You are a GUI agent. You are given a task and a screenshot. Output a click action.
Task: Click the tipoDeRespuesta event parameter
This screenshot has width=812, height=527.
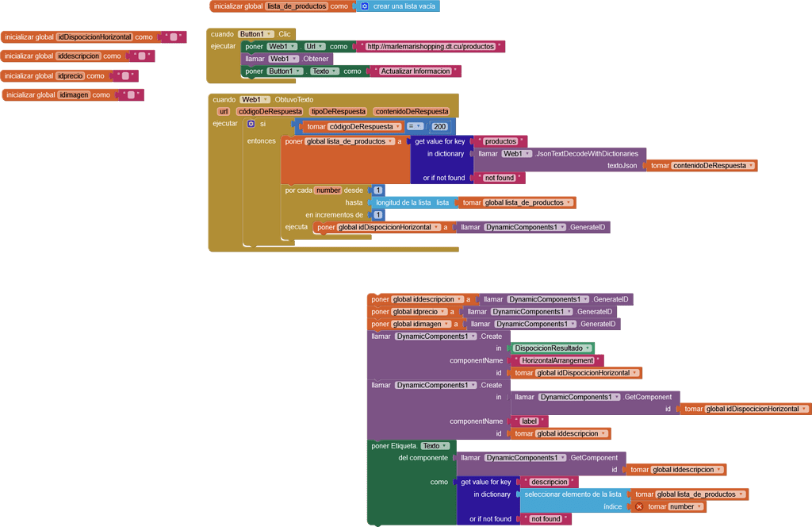[338, 112]
